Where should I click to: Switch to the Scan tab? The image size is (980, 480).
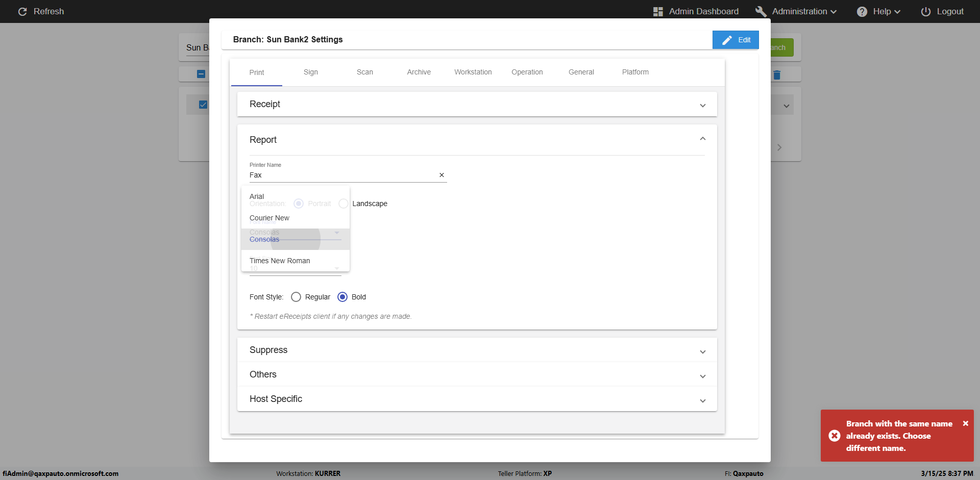pyautogui.click(x=364, y=72)
